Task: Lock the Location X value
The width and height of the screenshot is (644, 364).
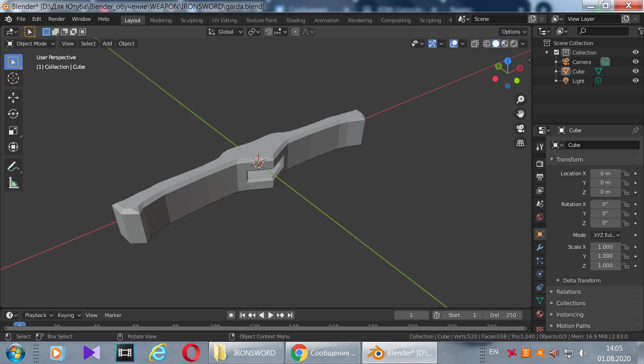Action: pyautogui.click(x=626, y=173)
